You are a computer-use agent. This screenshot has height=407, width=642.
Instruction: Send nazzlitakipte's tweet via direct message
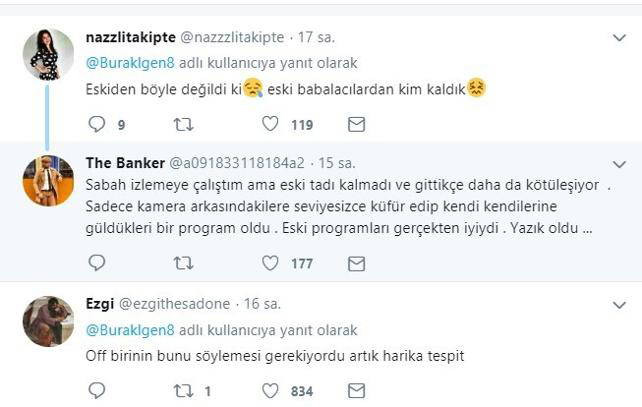pos(356,124)
